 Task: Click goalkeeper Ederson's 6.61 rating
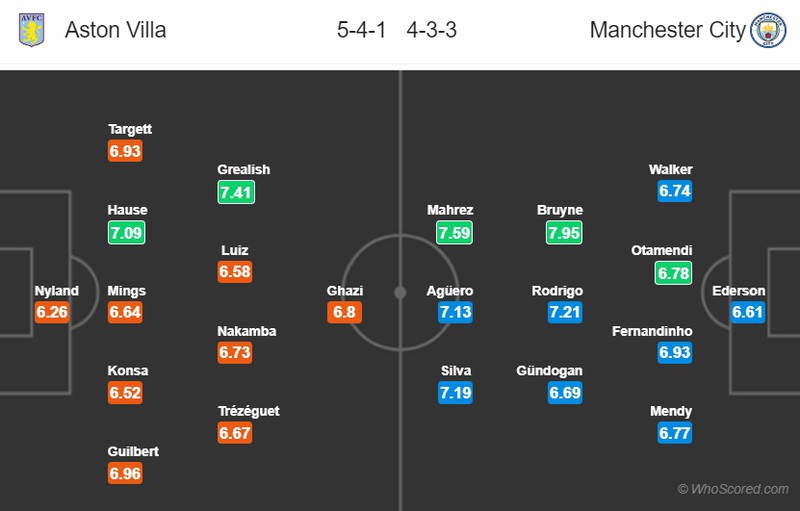point(748,313)
